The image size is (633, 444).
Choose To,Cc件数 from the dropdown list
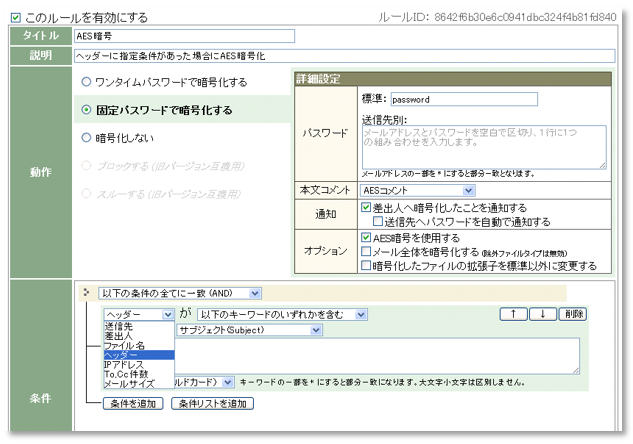(139, 374)
